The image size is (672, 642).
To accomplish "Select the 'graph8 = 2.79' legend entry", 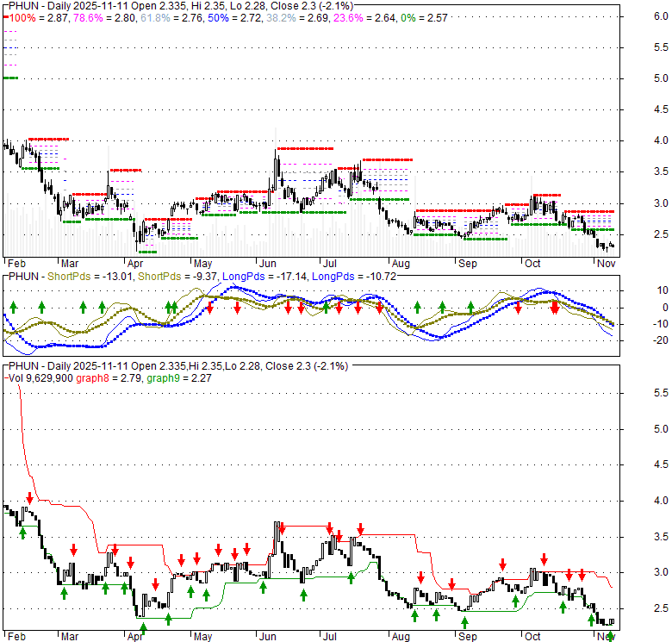I will point(109,378).
